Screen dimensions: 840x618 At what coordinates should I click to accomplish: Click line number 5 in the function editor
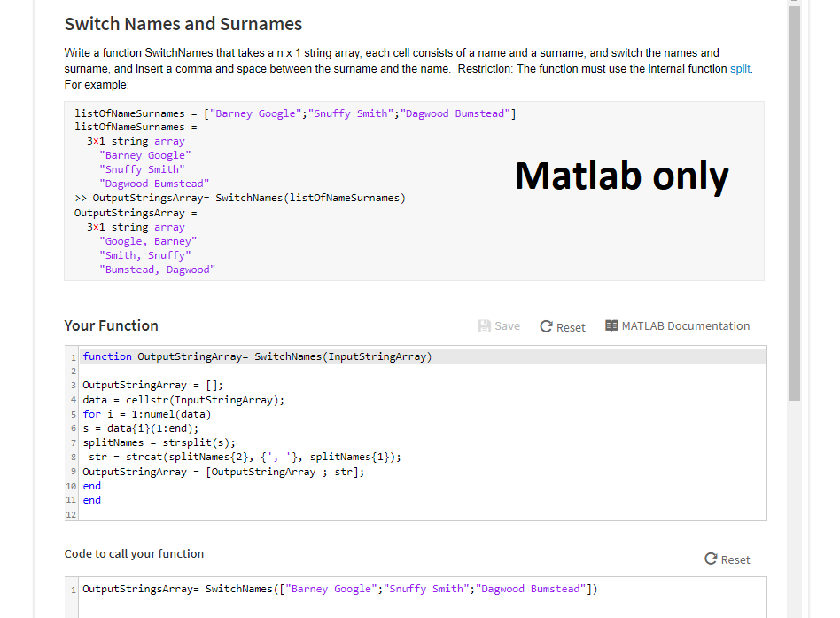tap(72, 413)
